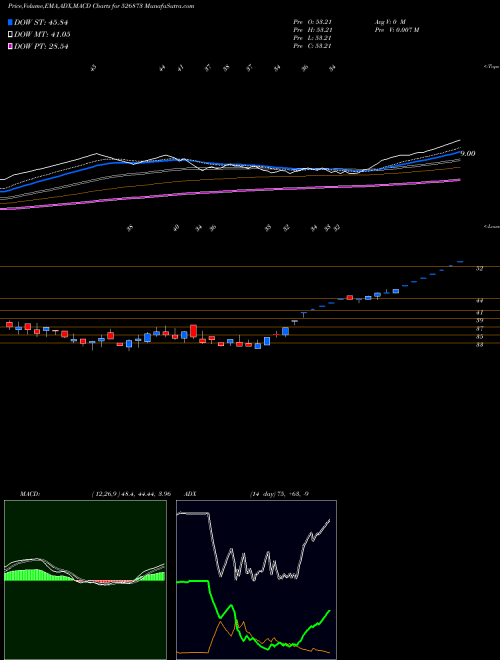Click the tall red candlestick mid-chart
The height and width of the screenshot is (660, 500).
(193, 331)
